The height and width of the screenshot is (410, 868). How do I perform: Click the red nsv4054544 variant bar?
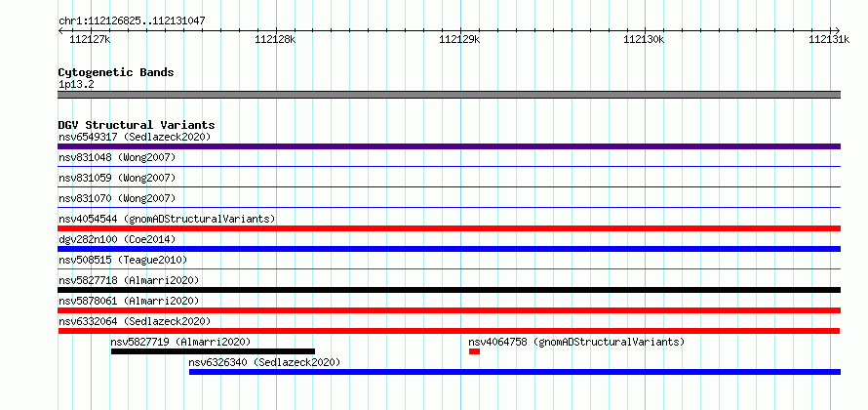[449, 228]
